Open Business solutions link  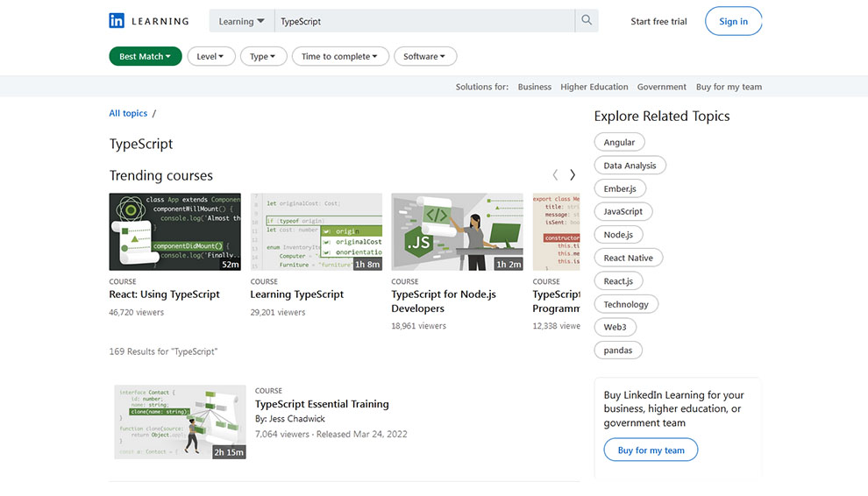click(534, 87)
